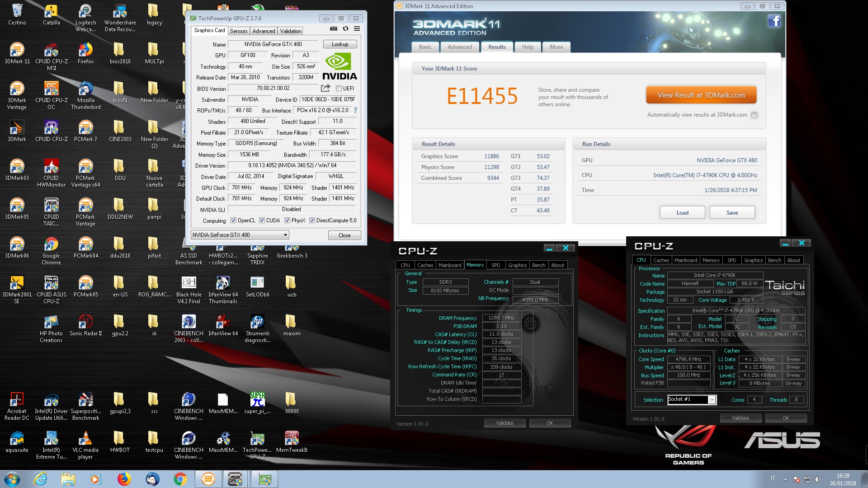Switch to the Validation tab in GPU-Z
The image size is (868, 488).
click(290, 31)
